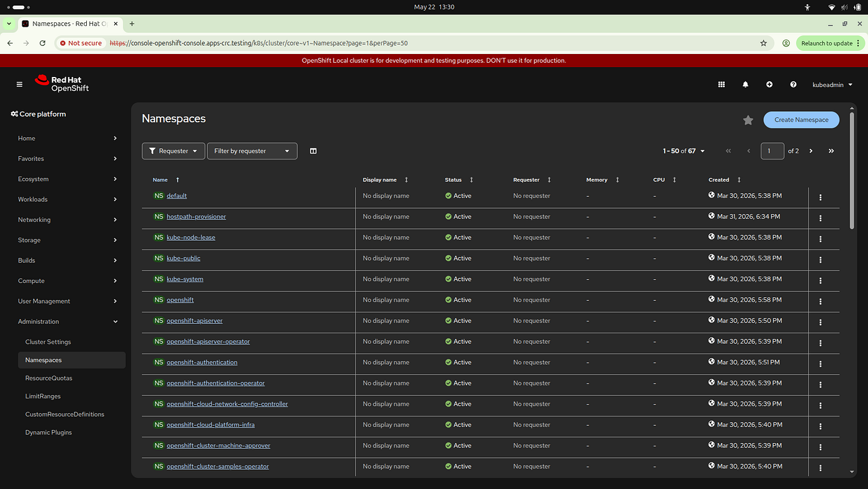Add Namespaces page to favorites star

point(748,120)
